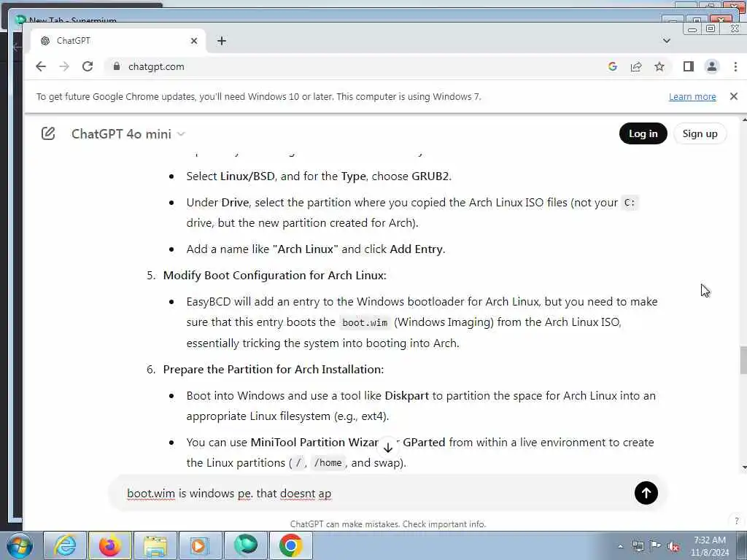Click the Log in button
The width and height of the screenshot is (747, 560).
coord(643,134)
